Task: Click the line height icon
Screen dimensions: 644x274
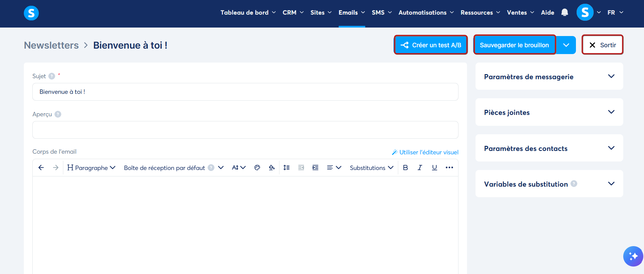Action: (x=287, y=168)
